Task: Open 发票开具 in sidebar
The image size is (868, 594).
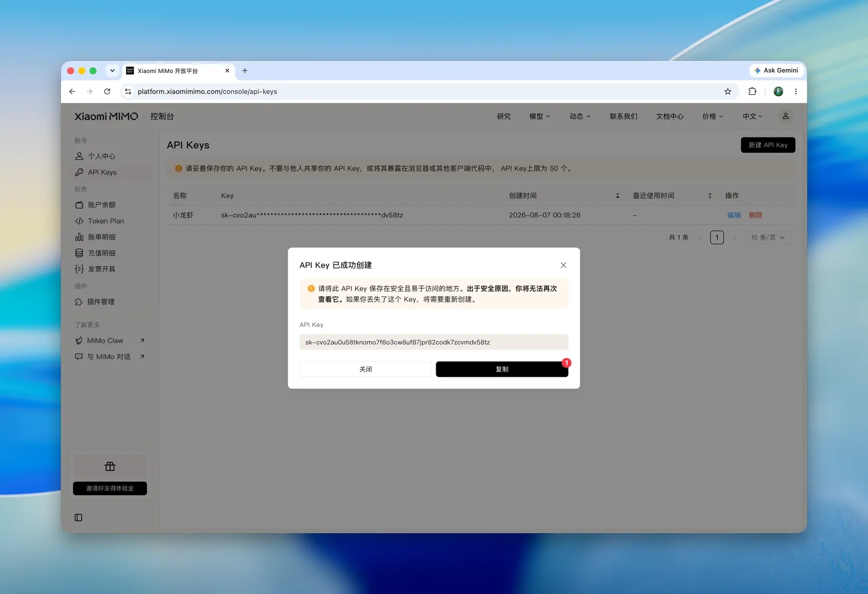Action: pos(111,269)
